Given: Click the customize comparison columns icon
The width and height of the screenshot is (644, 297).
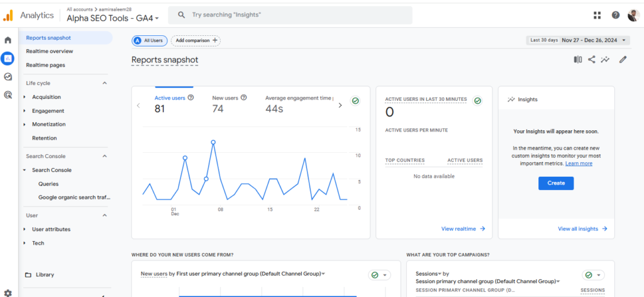Looking at the screenshot, I should [x=578, y=60].
